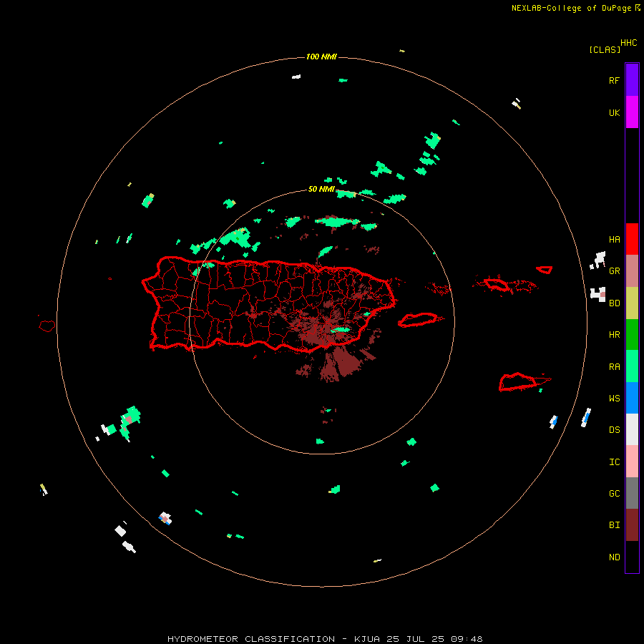
Task: Click the HR legend label
Action: pyautogui.click(x=614, y=335)
